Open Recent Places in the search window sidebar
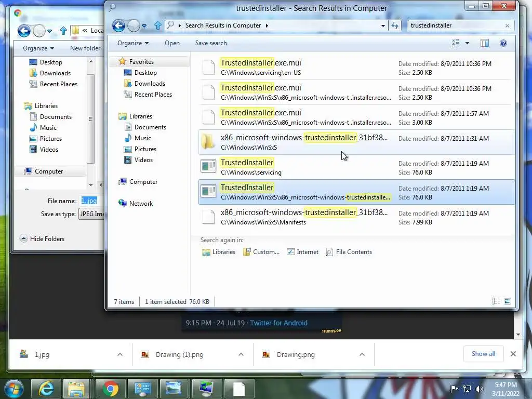Image resolution: width=532 pixels, height=399 pixels. [153, 95]
